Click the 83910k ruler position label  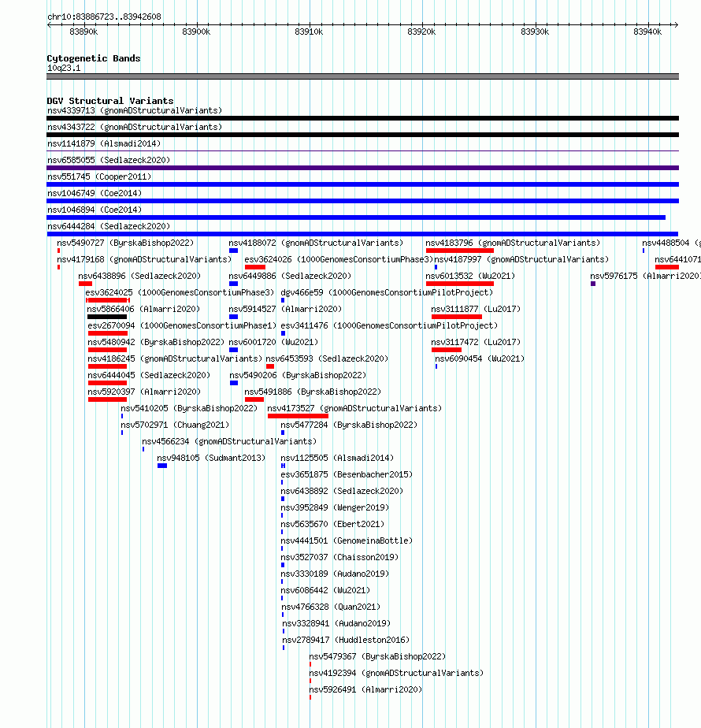pyautogui.click(x=310, y=32)
